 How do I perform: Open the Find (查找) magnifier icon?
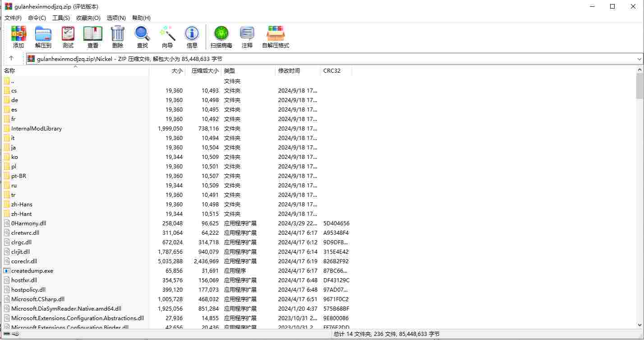(142, 33)
